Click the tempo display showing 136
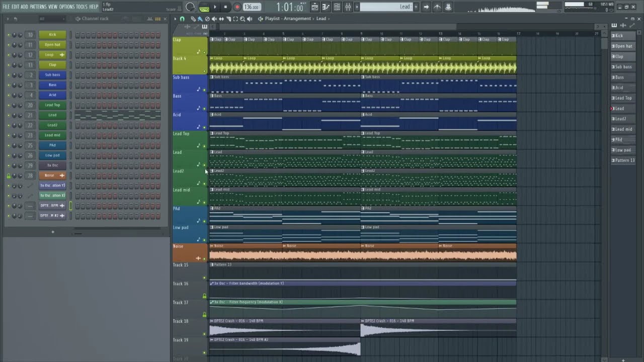Image resolution: width=644 pixels, height=362 pixels. pos(251,7)
